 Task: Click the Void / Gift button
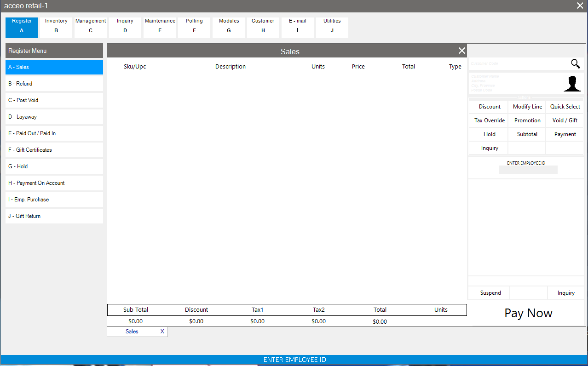point(565,120)
